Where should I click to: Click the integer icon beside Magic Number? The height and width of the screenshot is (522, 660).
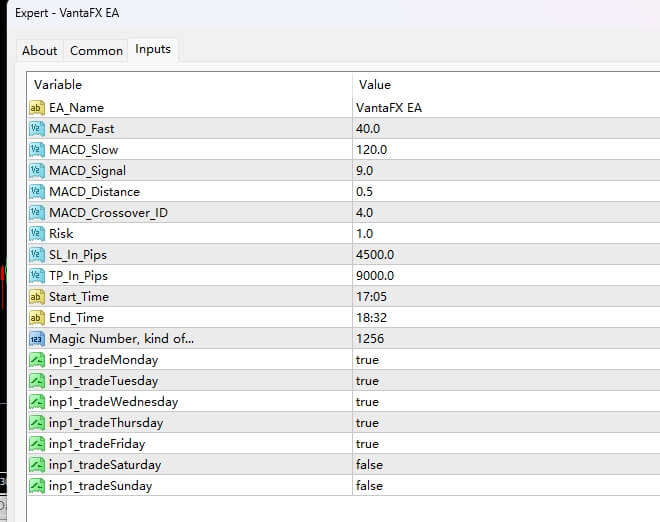pyautogui.click(x=38, y=339)
